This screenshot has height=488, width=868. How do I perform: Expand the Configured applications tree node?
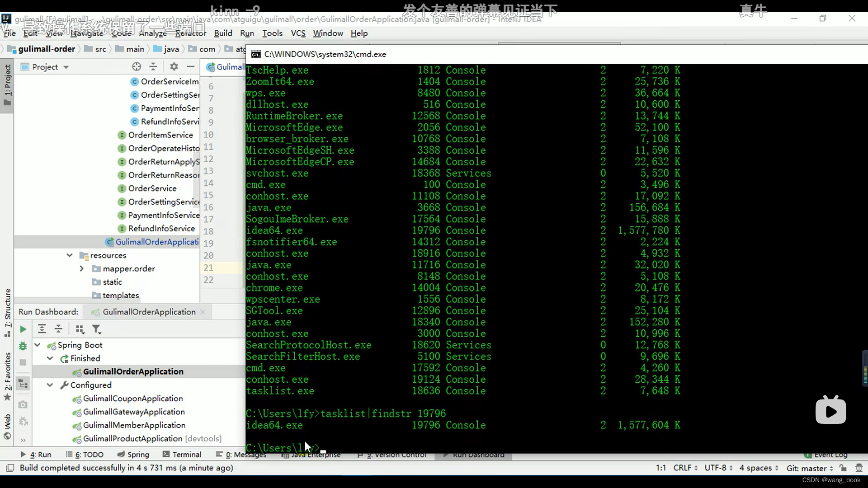tap(49, 385)
